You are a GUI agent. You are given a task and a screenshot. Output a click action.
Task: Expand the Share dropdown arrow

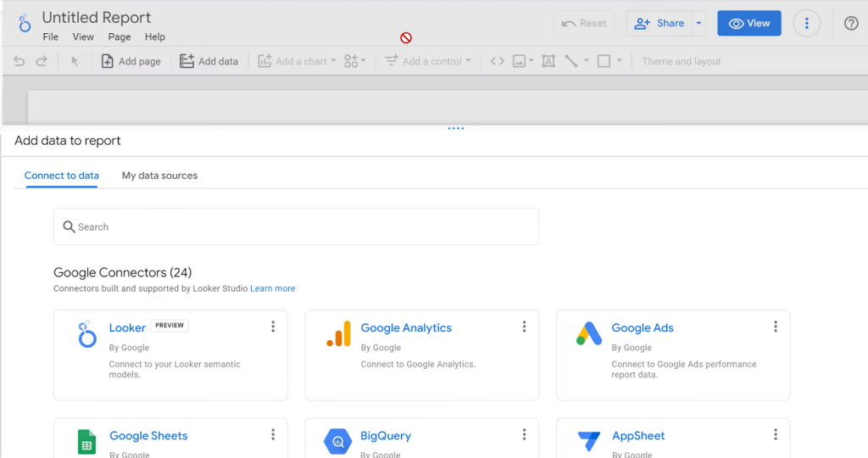click(x=699, y=24)
